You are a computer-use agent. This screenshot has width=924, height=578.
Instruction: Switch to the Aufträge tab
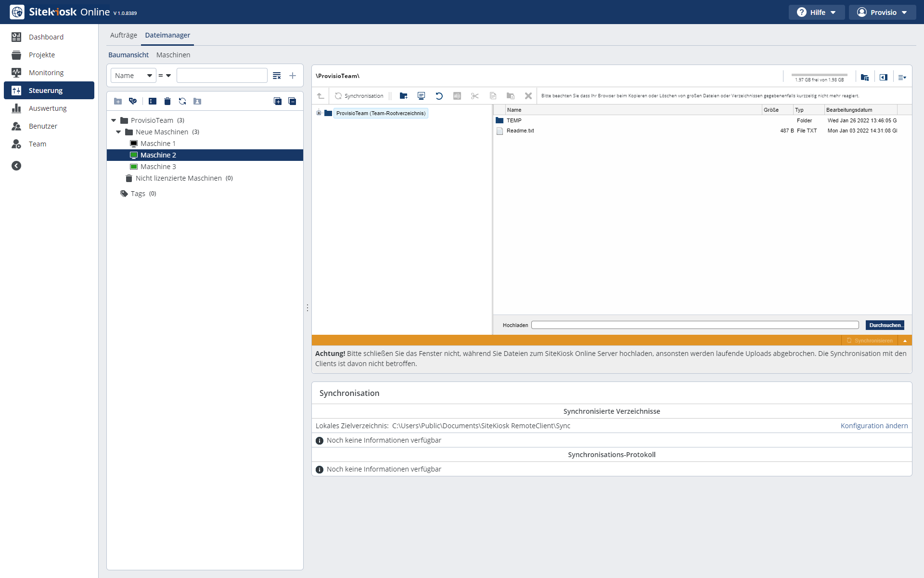123,35
